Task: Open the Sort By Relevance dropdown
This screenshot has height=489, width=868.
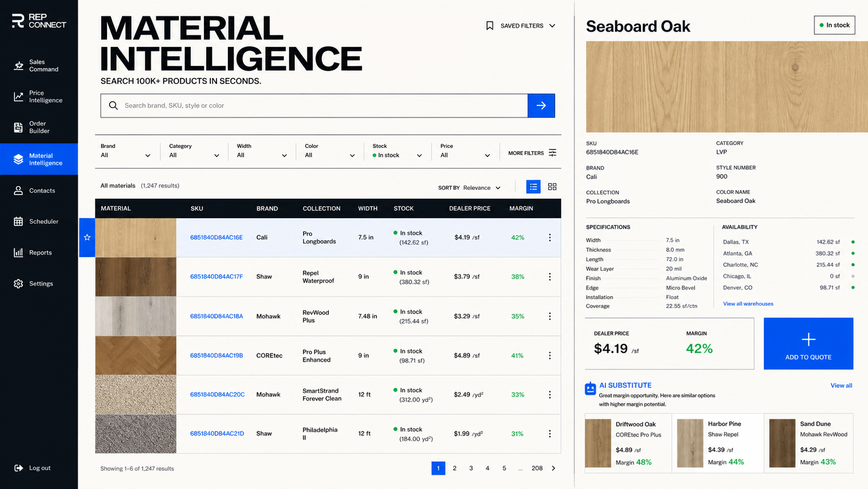Action: tap(470, 188)
